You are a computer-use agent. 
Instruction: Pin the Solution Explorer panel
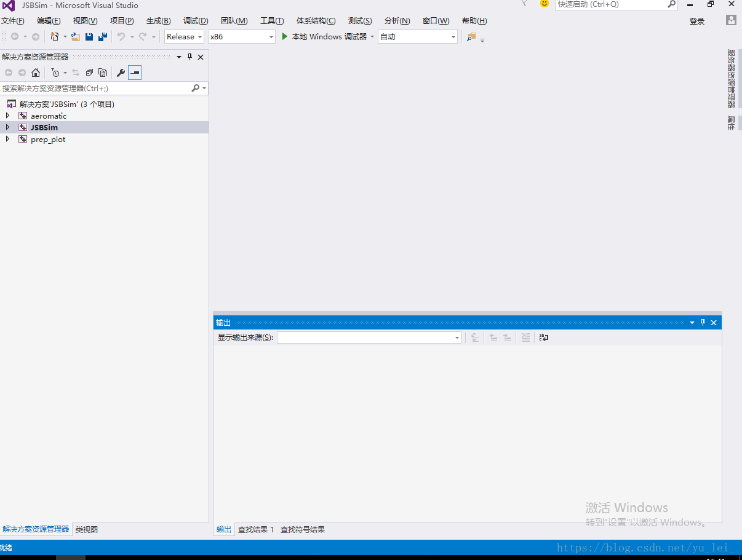click(x=190, y=57)
